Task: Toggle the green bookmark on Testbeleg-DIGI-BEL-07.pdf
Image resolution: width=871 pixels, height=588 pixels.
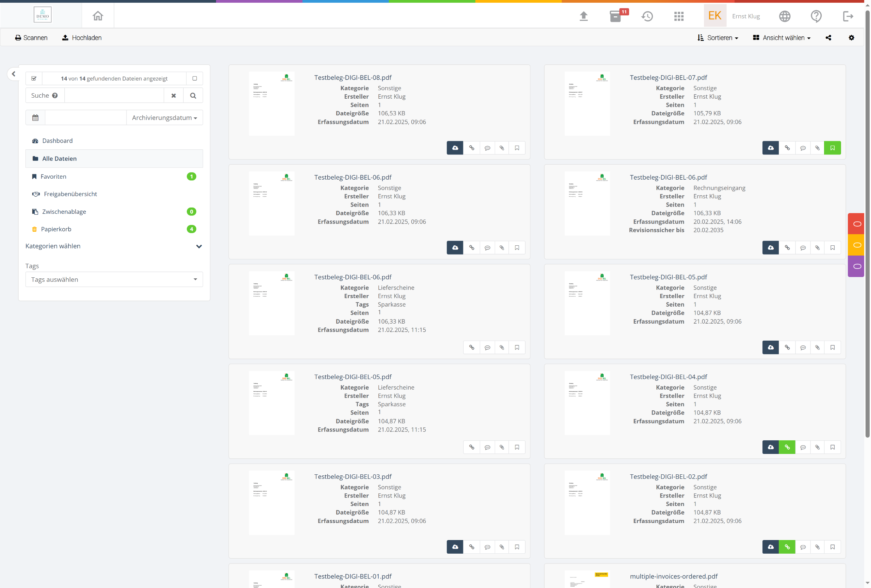Action: tap(833, 148)
